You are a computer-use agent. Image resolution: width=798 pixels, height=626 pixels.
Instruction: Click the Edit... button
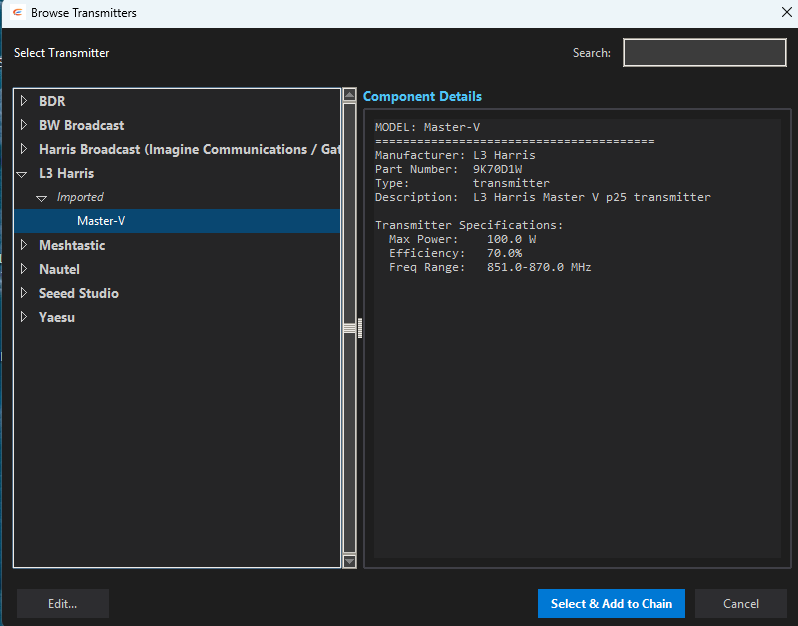pos(63,604)
